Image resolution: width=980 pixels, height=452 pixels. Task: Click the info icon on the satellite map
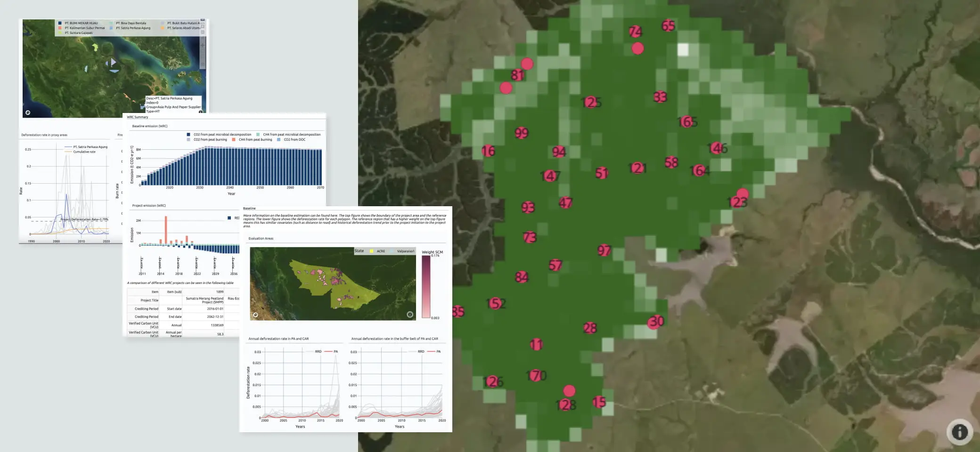click(959, 432)
